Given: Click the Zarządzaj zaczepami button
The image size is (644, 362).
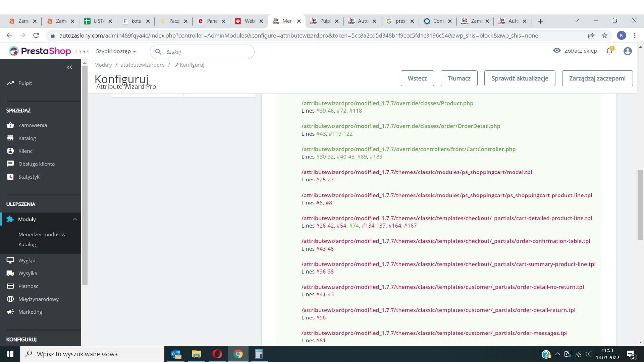Looking at the screenshot, I should [x=597, y=78].
